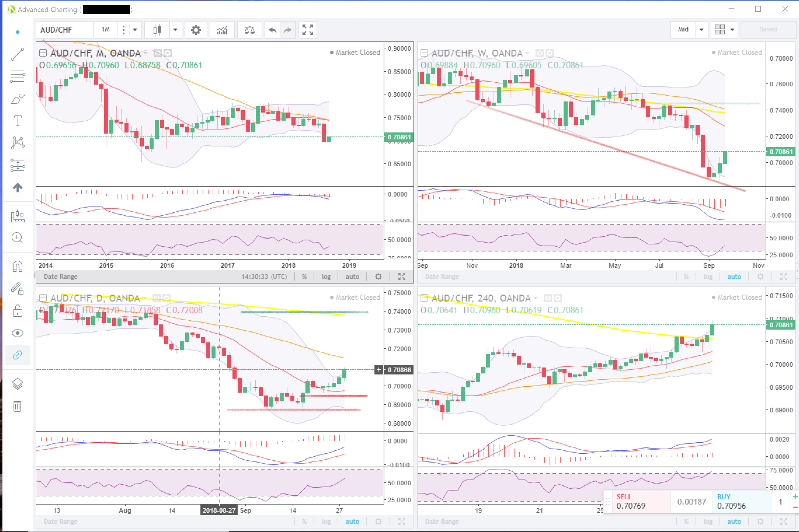Open chart settings gear in toolbar
This screenshot has height=532, width=799.
(x=196, y=30)
